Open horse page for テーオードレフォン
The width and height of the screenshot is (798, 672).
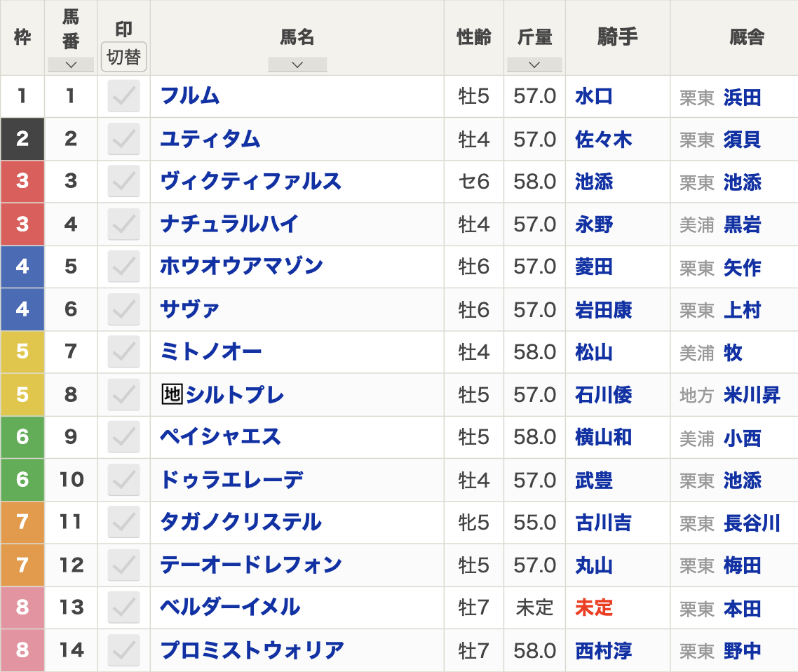pos(251,565)
